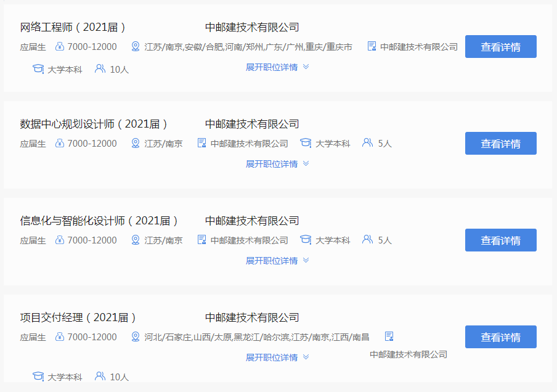Click the graduation cap icon for 网络工程师

pos(38,69)
